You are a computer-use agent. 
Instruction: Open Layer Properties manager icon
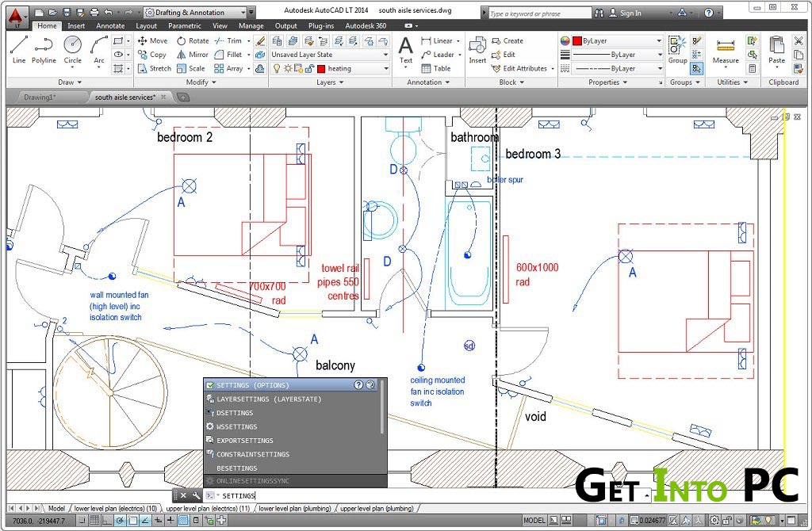277,40
